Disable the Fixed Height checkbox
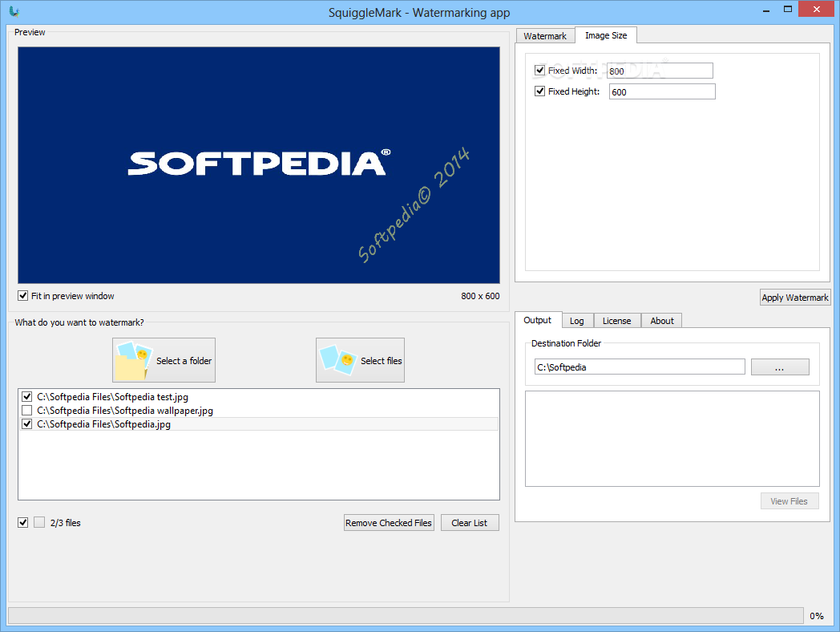 tap(540, 91)
